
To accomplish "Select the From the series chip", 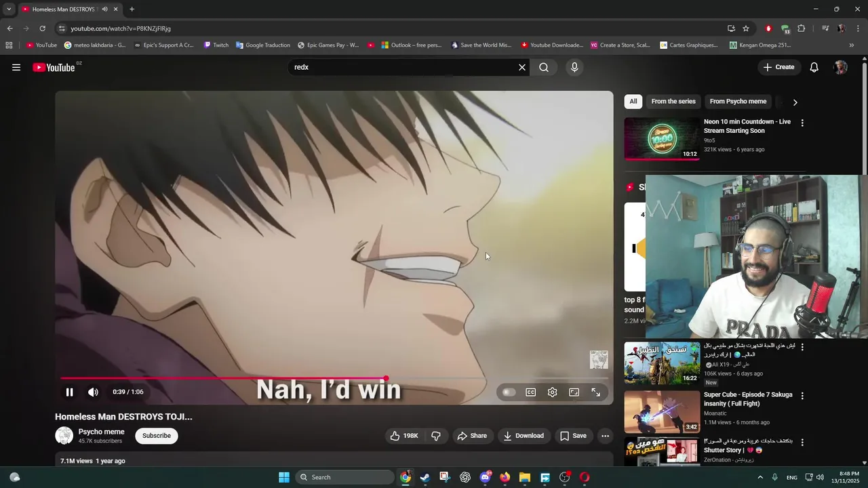I will tap(673, 102).
